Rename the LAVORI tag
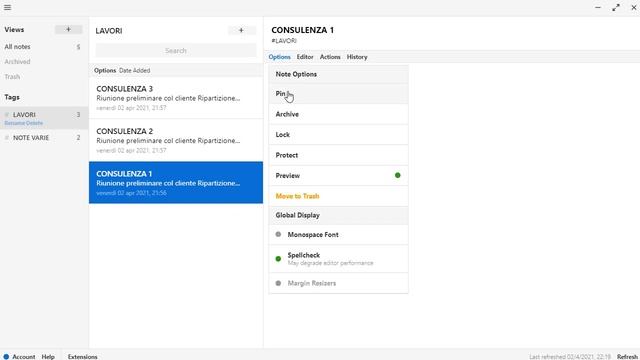Image resolution: width=640 pixels, height=360 pixels. click(x=14, y=123)
